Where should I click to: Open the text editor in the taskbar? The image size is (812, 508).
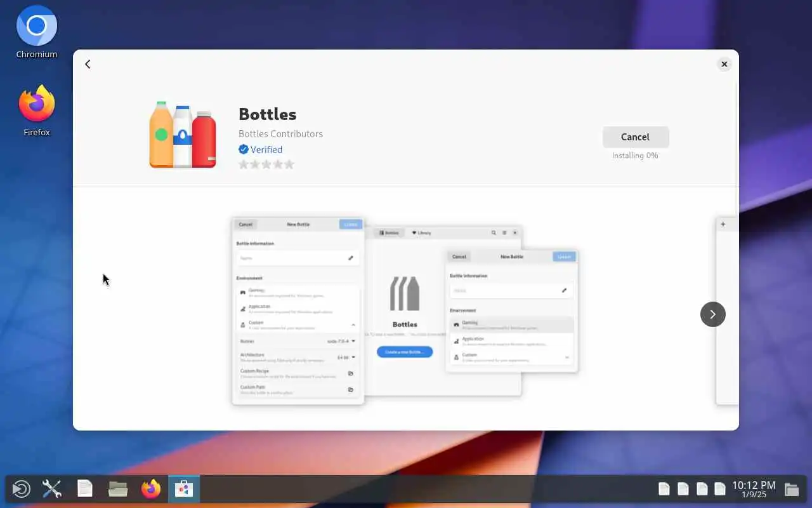(85, 489)
